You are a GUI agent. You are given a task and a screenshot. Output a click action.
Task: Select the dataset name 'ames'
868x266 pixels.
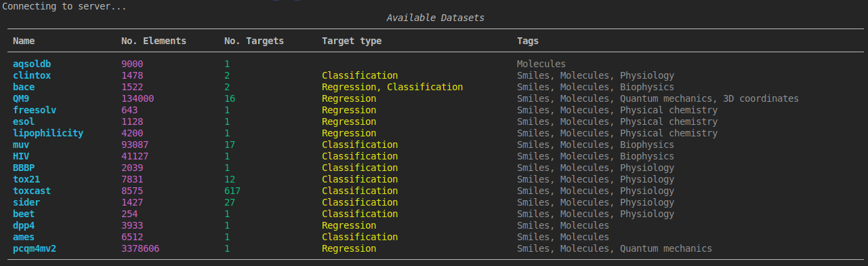pos(24,237)
